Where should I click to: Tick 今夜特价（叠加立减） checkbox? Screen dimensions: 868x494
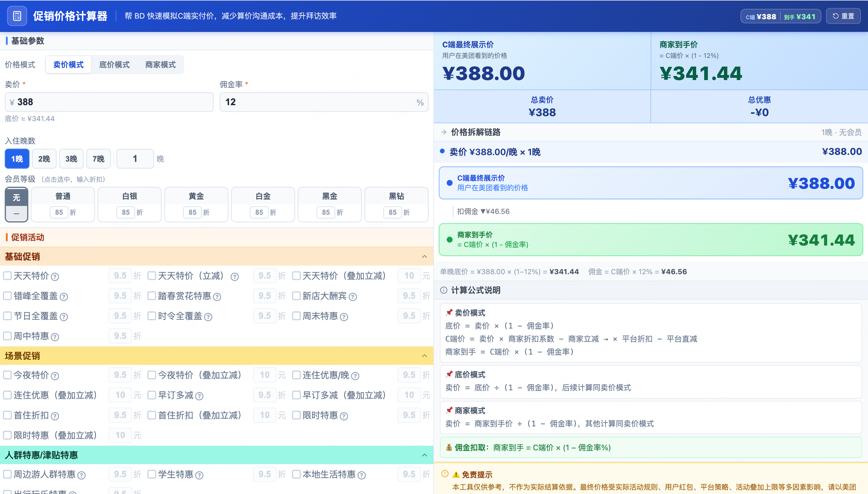coord(152,375)
